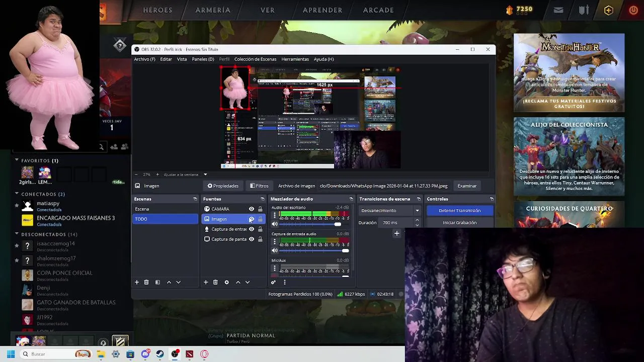
Task: Click Examinar to browse image file
Action: point(467,186)
